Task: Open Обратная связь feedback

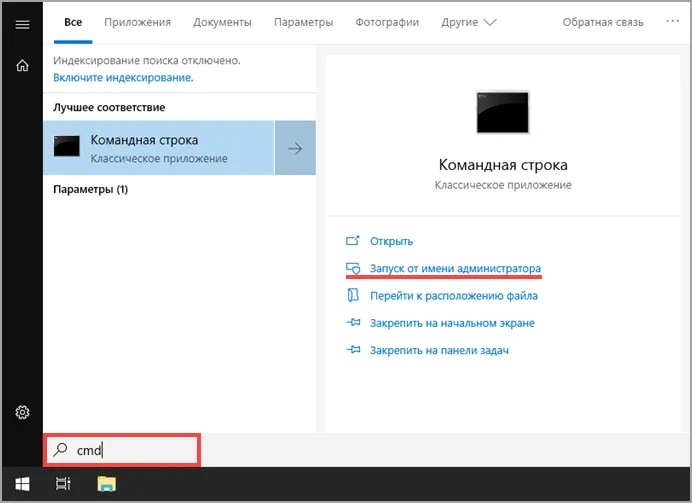Action: click(603, 22)
